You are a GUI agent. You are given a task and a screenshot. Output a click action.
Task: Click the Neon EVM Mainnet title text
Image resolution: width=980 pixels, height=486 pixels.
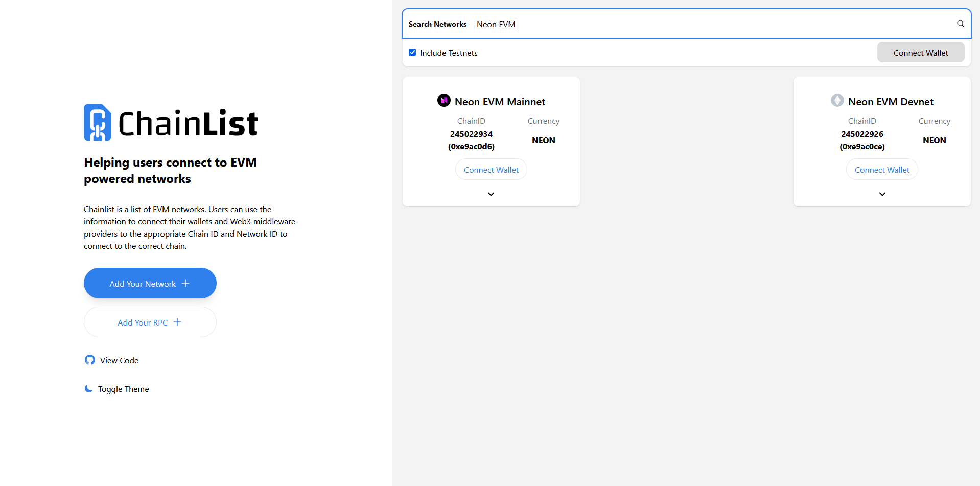500,102
